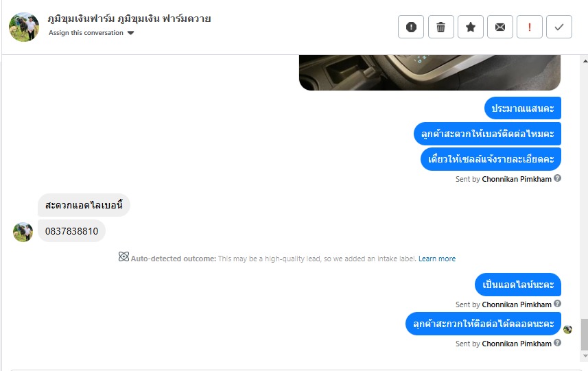Viewport: 588px width, 371px height.
Task: Click scrollbar down arrow in chat
Action: click(585, 356)
